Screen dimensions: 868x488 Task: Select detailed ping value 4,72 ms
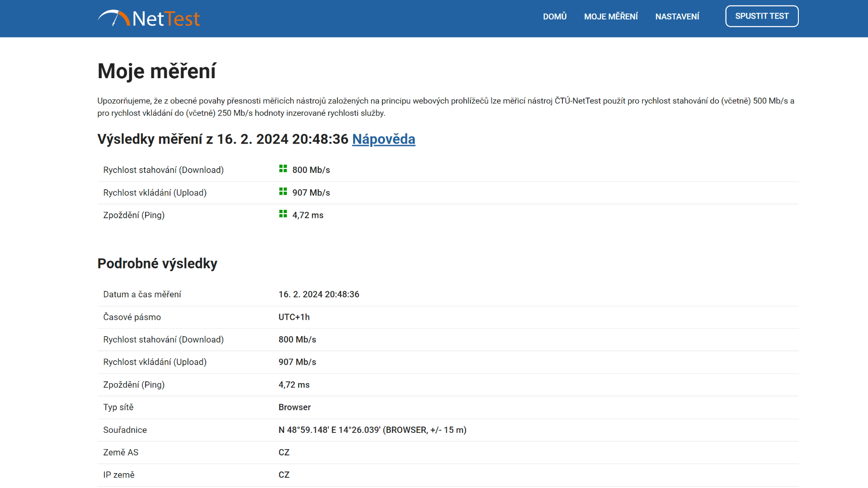click(x=294, y=385)
